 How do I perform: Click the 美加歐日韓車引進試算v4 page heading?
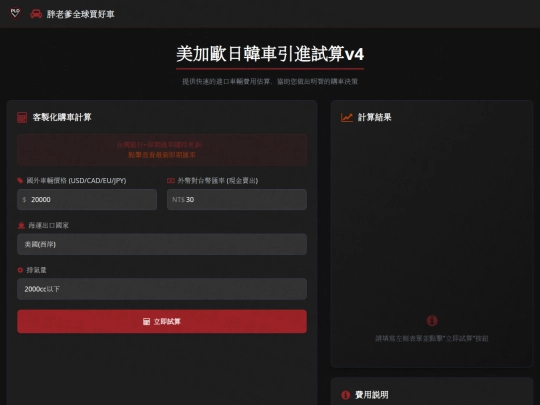(x=270, y=54)
